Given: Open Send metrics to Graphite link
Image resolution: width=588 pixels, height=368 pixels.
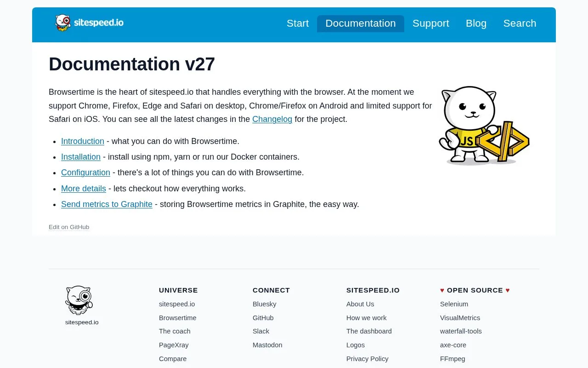Looking at the screenshot, I should (107, 204).
